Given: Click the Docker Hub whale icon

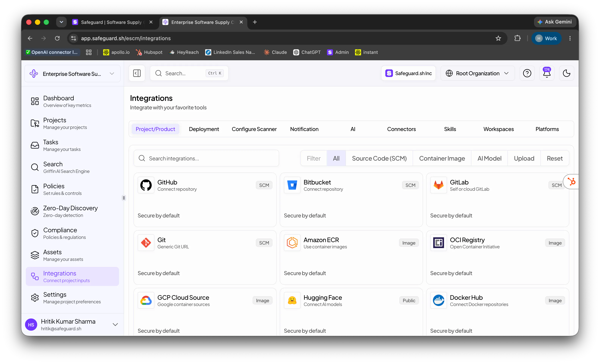Looking at the screenshot, I should [x=438, y=300].
